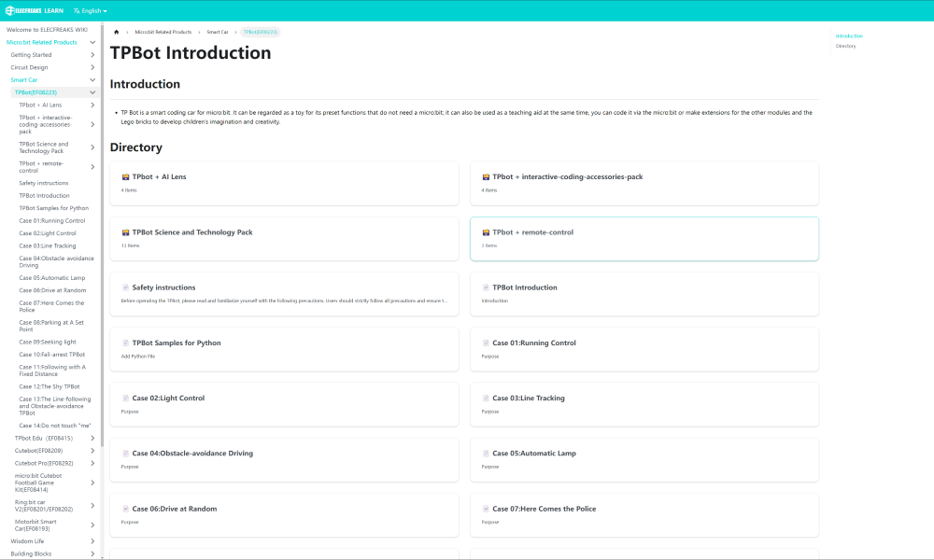The width and height of the screenshot is (934, 560).
Task: Click the home icon in breadcrumb
Action: [116, 32]
